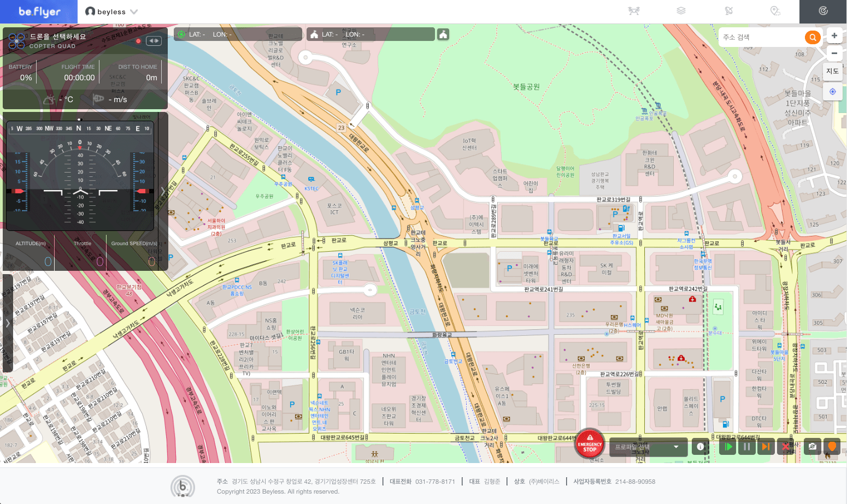The image size is (847, 504).
Task: Zoom in the map with plus button
Action: click(x=834, y=36)
